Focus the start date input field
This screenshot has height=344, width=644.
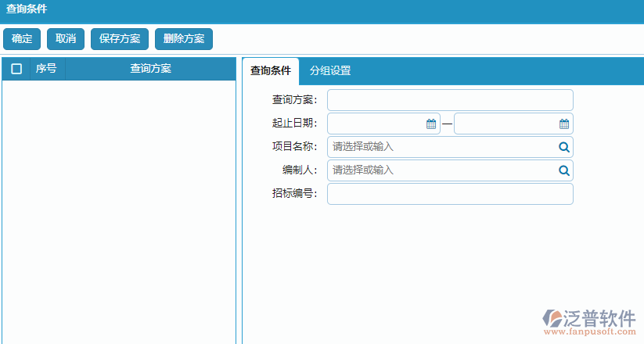tap(383, 124)
